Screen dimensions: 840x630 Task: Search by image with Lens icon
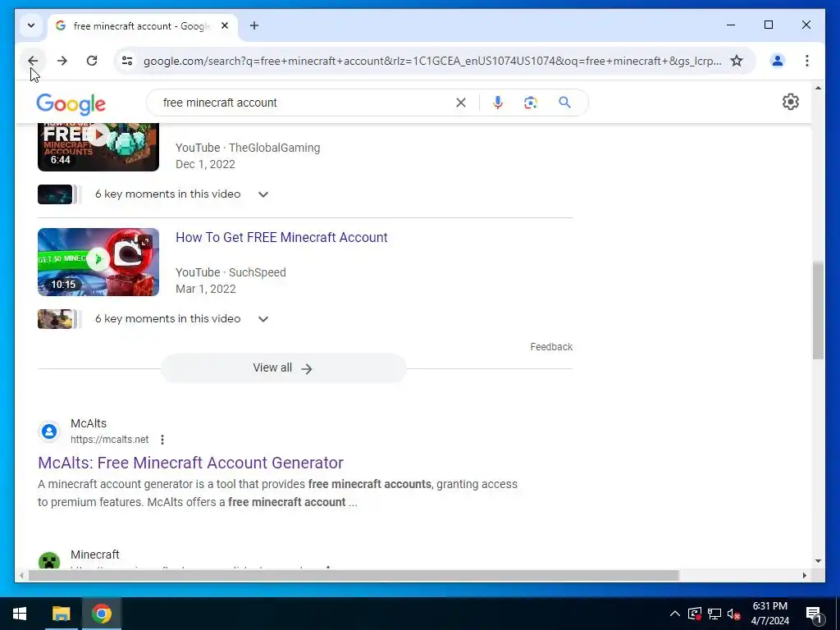[531, 103]
